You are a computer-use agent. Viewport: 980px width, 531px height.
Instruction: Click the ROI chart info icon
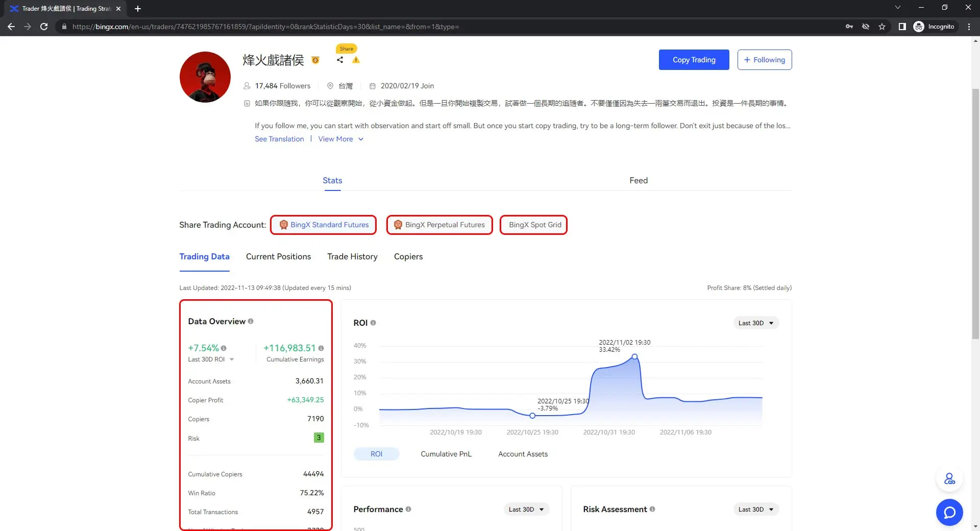click(x=373, y=323)
